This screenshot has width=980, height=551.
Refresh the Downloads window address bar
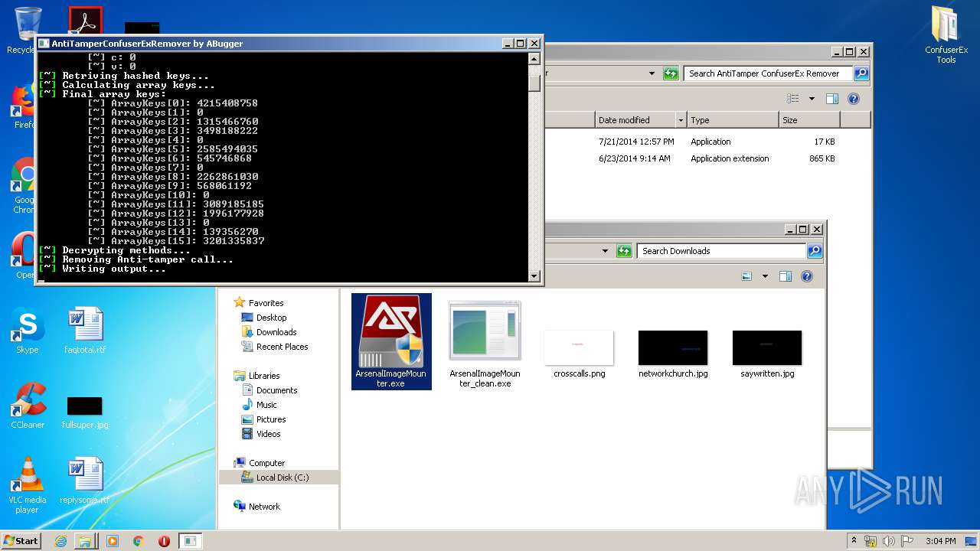[625, 251]
